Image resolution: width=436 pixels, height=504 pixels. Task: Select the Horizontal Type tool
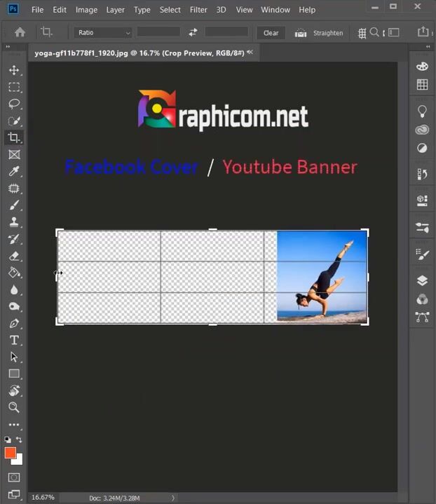point(14,340)
